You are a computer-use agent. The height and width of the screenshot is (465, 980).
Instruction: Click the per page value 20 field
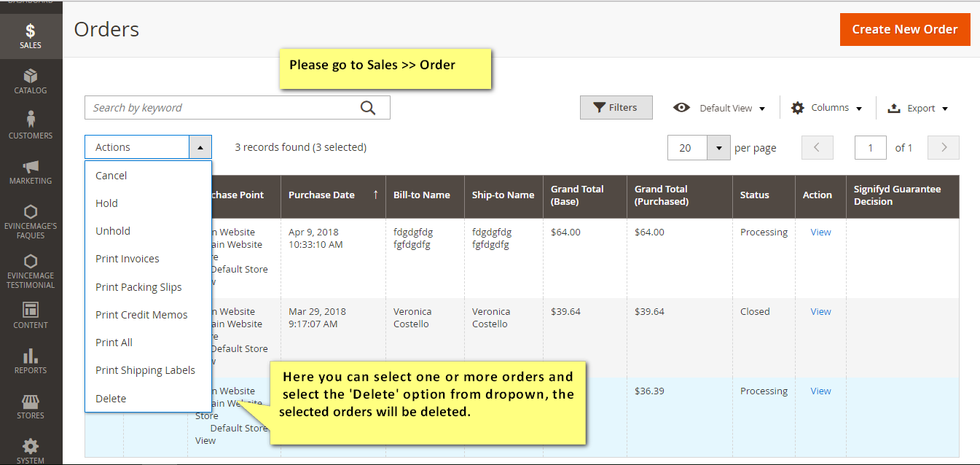(x=688, y=147)
